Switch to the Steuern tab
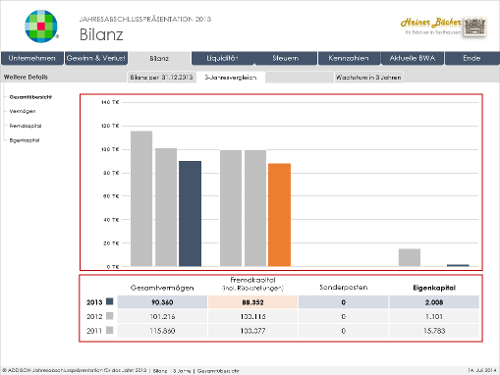Viewport: 500px width, 375px height. tap(285, 58)
